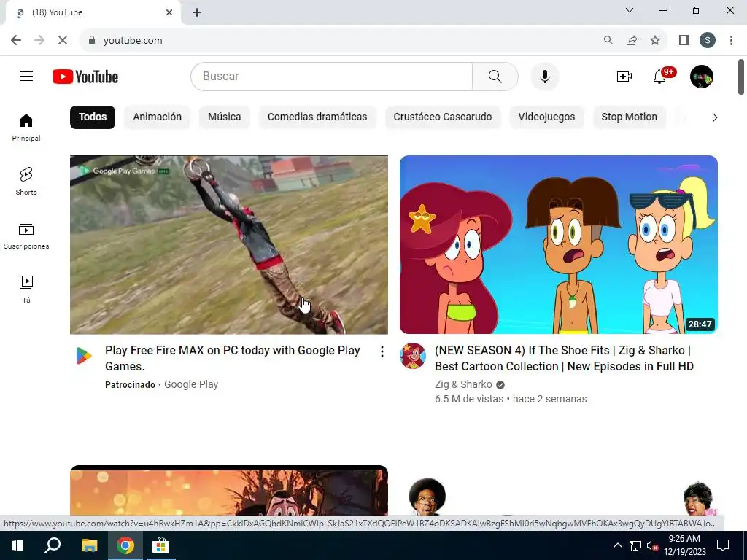Open the If The Shoe Fits video title
Screen dimensions: 747x560
pyautogui.click(x=564, y=358)
